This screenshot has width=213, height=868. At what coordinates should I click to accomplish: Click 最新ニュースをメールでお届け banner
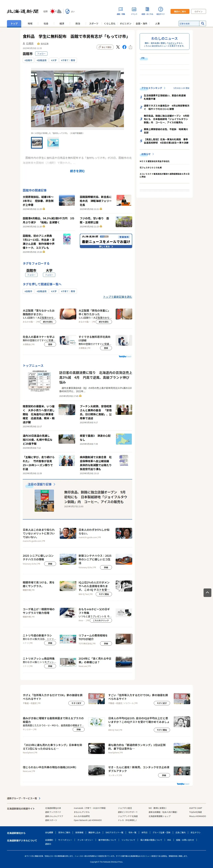click(x=106, y=241)
